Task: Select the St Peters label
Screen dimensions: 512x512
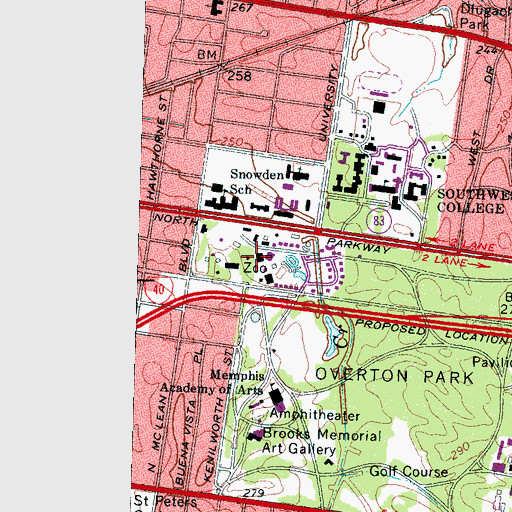Action: (165, 501)
